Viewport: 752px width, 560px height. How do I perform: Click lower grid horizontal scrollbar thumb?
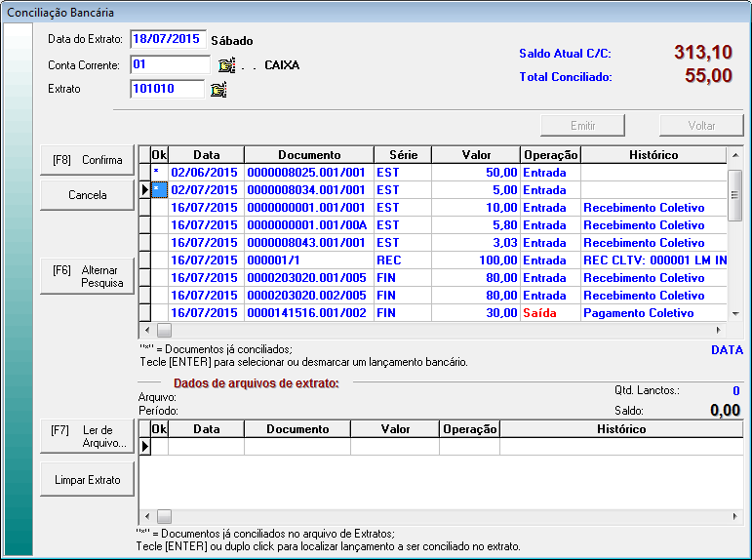(x=164, y=516)
